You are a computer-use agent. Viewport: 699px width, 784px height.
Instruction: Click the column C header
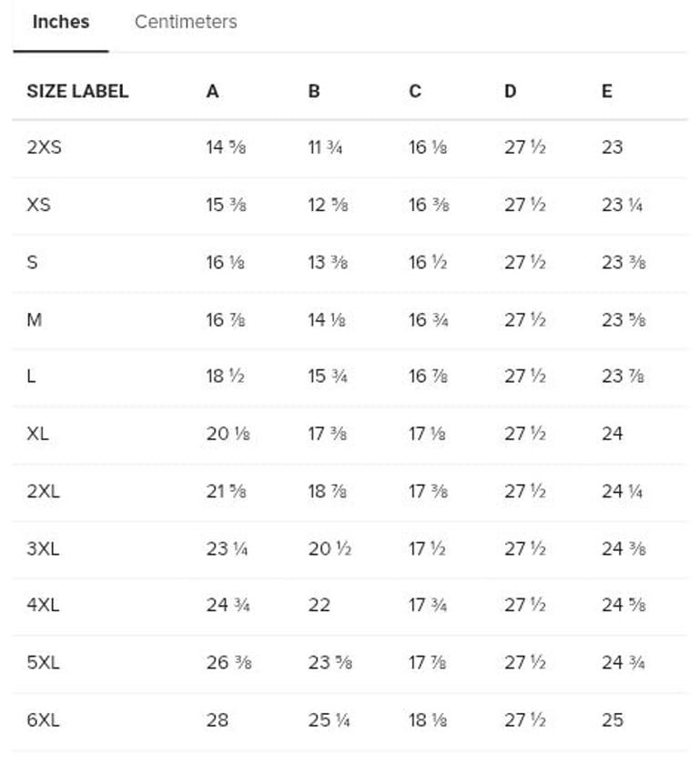point(415,91)
